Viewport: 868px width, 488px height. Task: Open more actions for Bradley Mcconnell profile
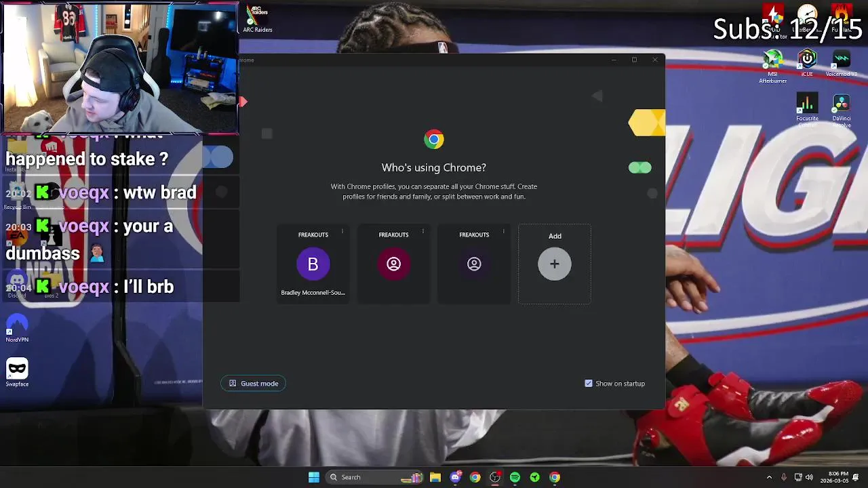coord(342,232)
